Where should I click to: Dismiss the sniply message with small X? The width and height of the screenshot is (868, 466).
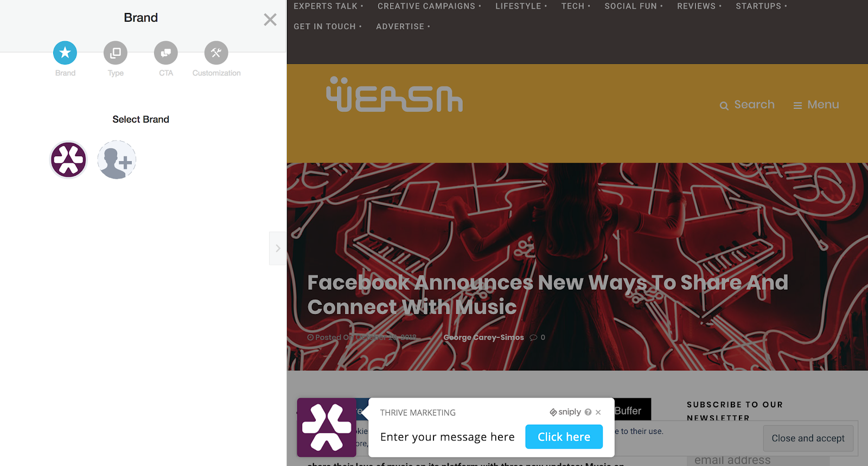tap(598, 412)
